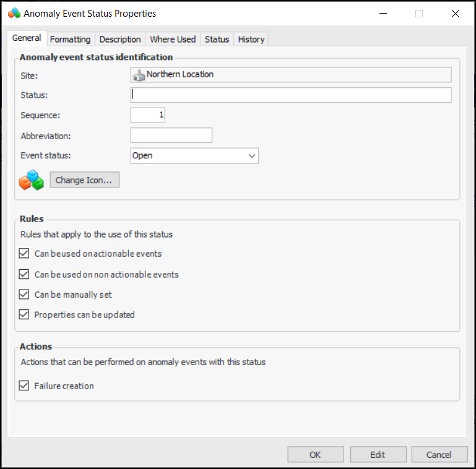
Task: Click the Edit button
Action: [378, 455]
